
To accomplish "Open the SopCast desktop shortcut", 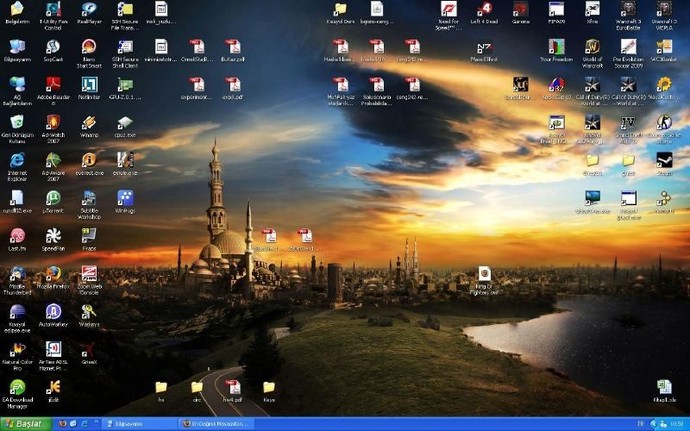I will click(53, 47).
